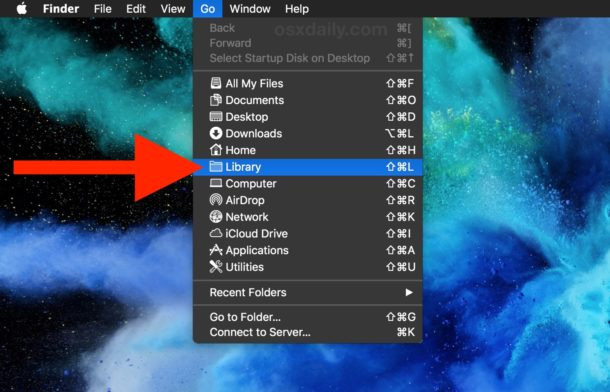
Task: Open the Apple logo menu
Action: (22, 8)
